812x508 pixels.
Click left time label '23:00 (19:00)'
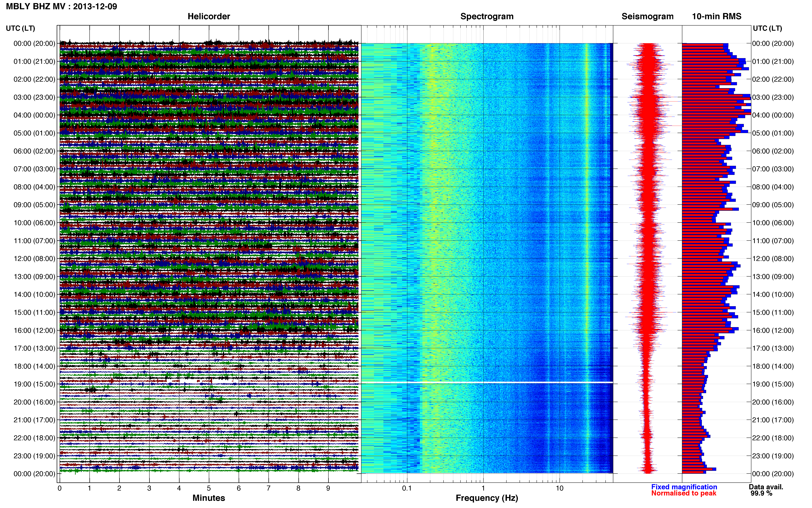point(34,456)
